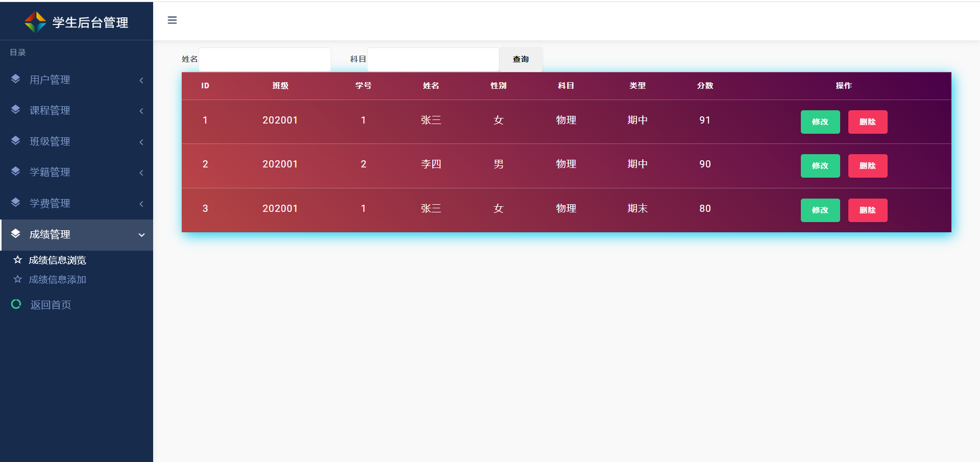The image size is (980, 462).
Task: Click 删除 for 李四 row
Action: (x=868, y=166)
